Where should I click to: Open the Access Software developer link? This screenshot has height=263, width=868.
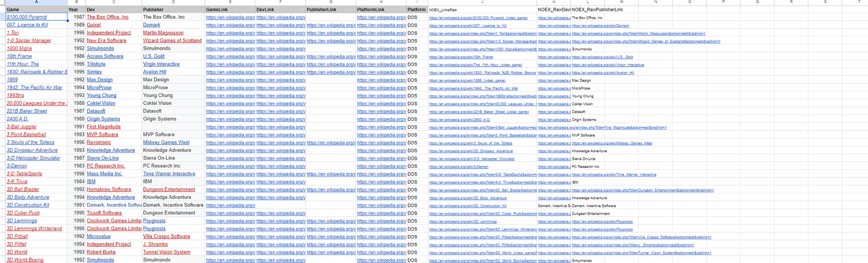pyautogui.click(x=105, y=56)
